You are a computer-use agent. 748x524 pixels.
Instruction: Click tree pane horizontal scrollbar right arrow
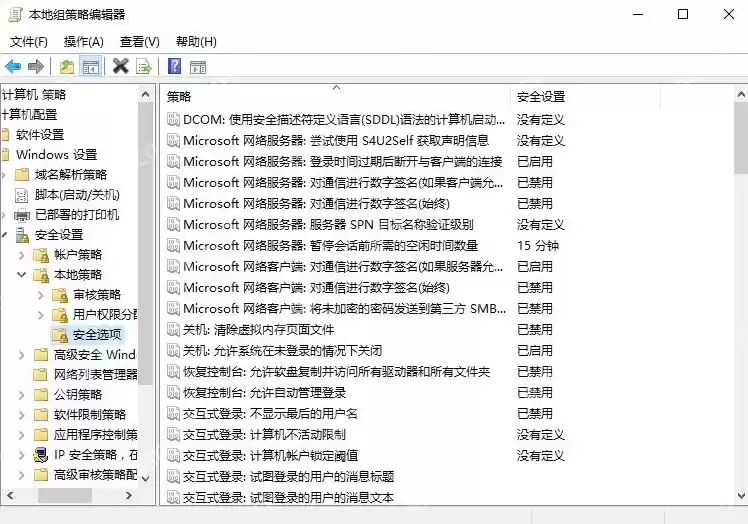pos(129,496)
